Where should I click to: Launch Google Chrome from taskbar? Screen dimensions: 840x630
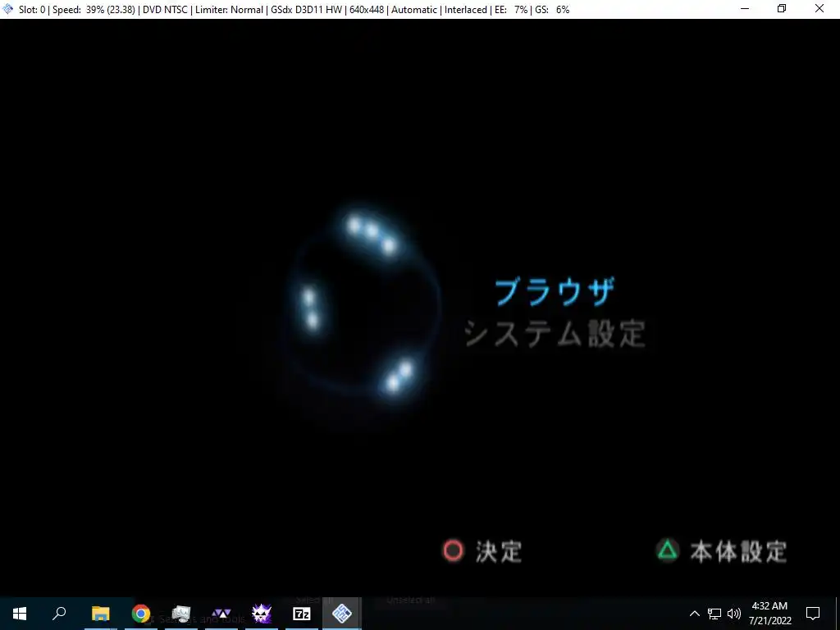pyautogui.click(x=141, y=614)
